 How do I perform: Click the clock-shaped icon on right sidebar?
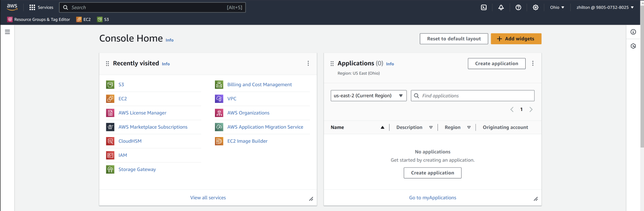click(x=633, y=46)
